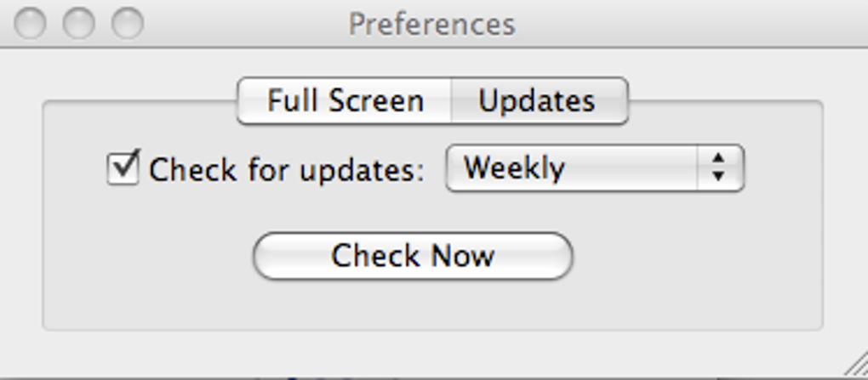Switch to the Full Screen tab
The width and height of the screenshot is (868, 380).
click(x=345, y=101)
